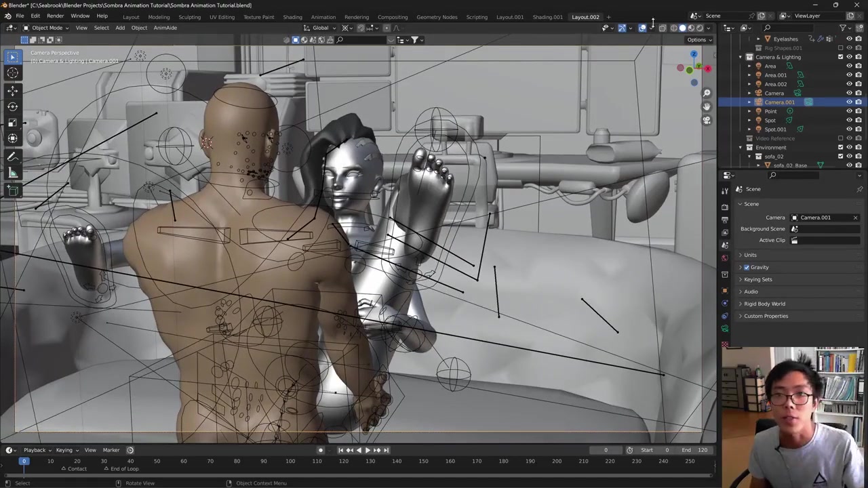Choose the Annotate pencil tool

pyautogui.click(x=12, y=157)
